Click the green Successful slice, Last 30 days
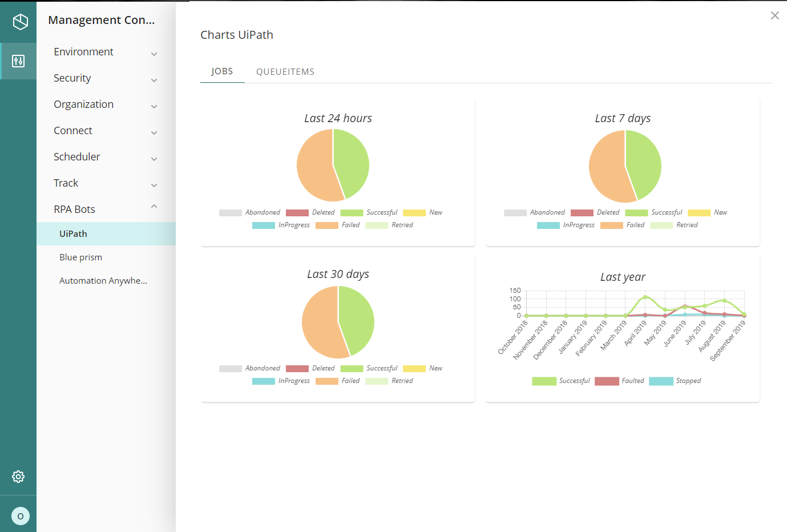The width and height of the screenshot is (787, 532). pos(358,319)
